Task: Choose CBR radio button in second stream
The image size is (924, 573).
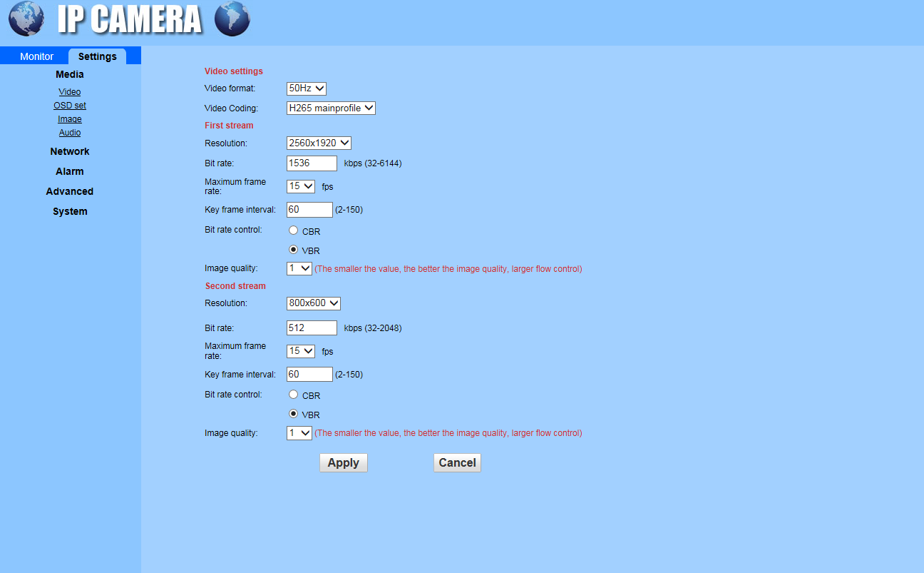Action: click(x=293, y=395)
